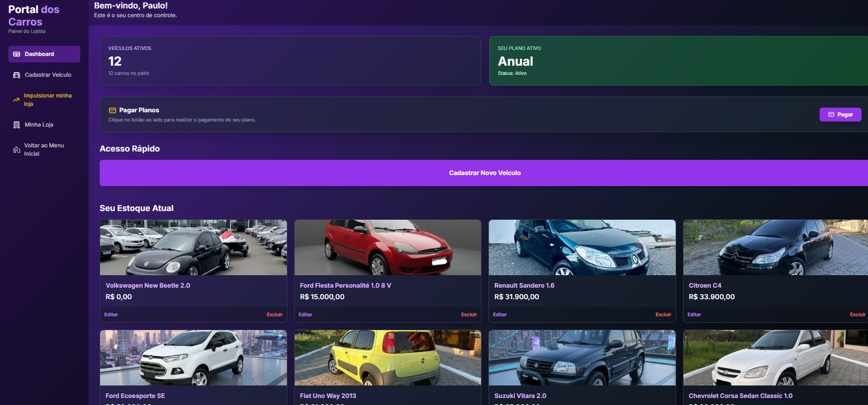Click the trending arrow icon for Impulsionar
Viewport: 868px width, 405px height.
(16, 100)
